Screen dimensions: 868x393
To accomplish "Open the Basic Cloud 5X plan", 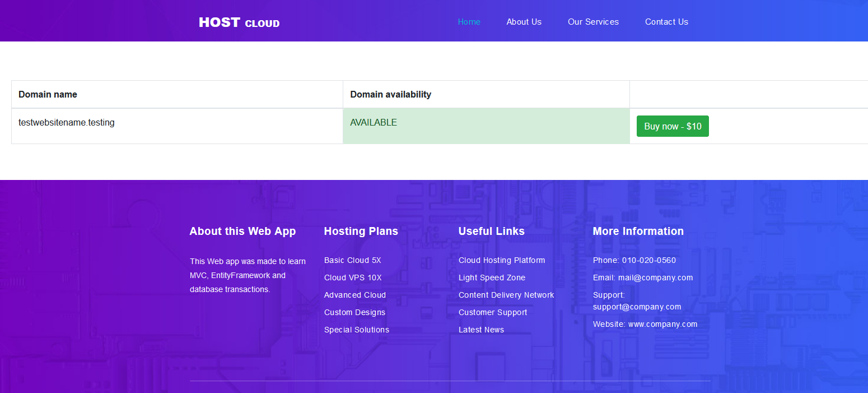I will pyautogui.click(x=352, y=260).
